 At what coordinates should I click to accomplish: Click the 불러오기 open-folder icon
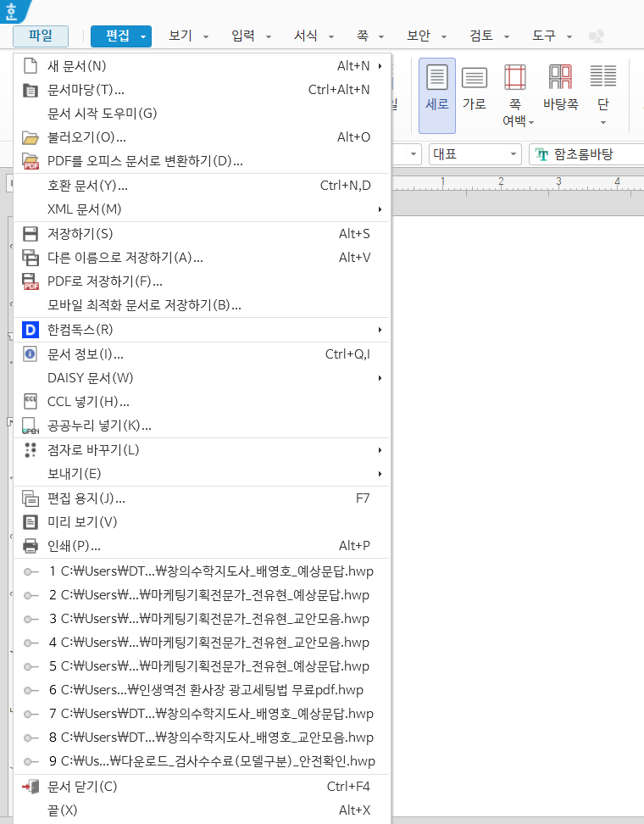coord(31,137)
